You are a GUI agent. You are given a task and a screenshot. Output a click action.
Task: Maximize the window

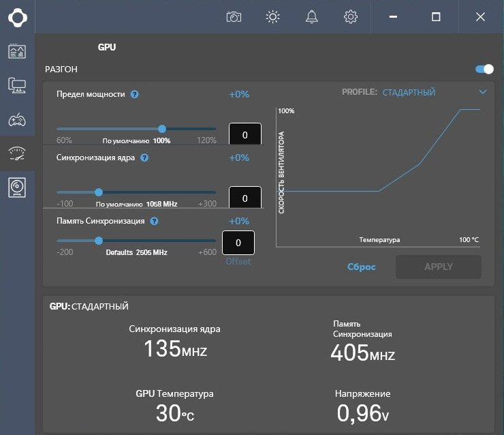click(436, 17)
